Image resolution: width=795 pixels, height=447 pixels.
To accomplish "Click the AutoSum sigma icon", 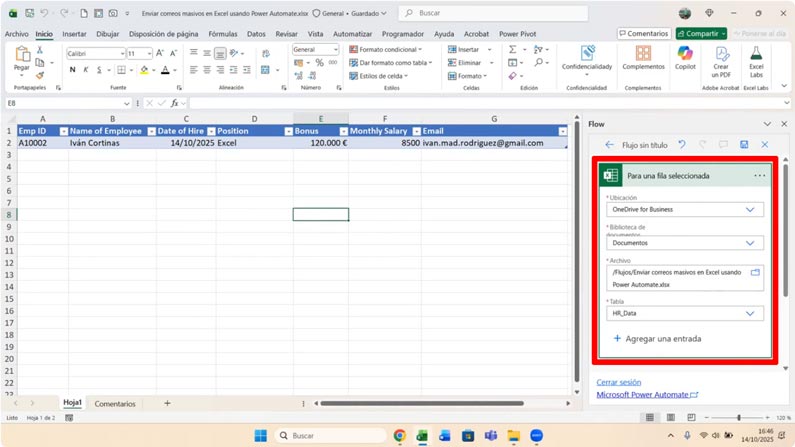I will (513, 49).
